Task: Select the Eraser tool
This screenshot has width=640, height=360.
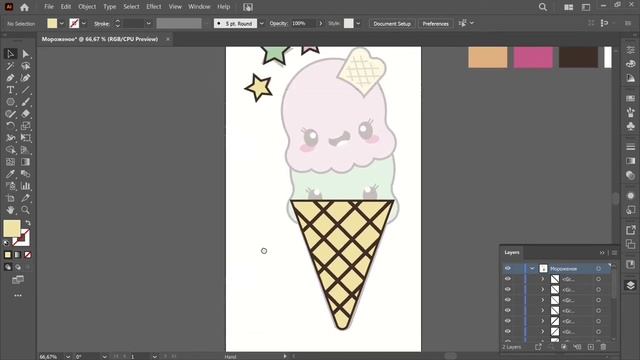Action: (26, 114)
